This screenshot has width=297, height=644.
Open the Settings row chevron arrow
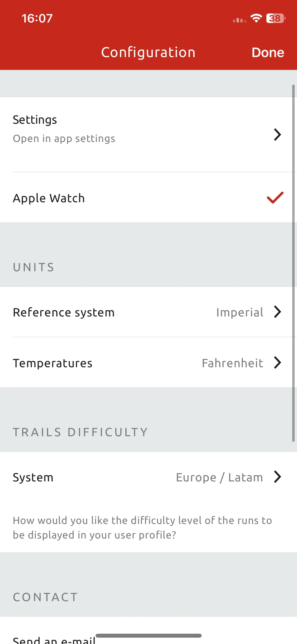point(277,135)
